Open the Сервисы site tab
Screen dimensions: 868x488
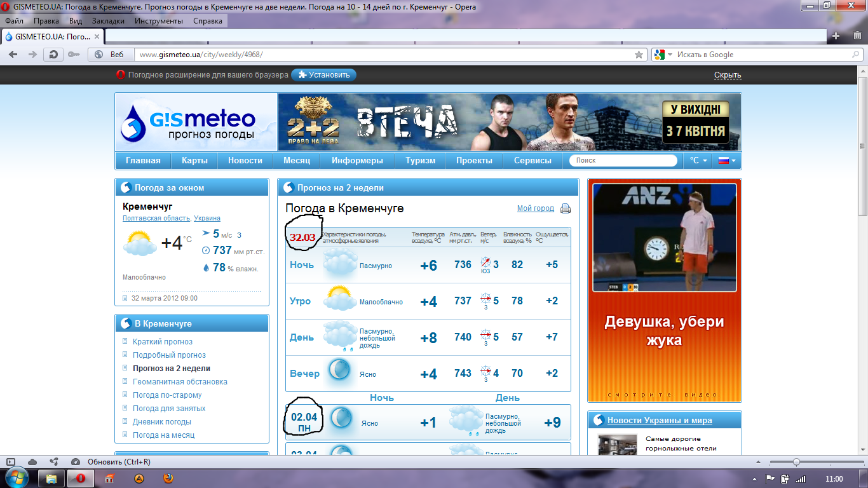click(x=532, y=161)
